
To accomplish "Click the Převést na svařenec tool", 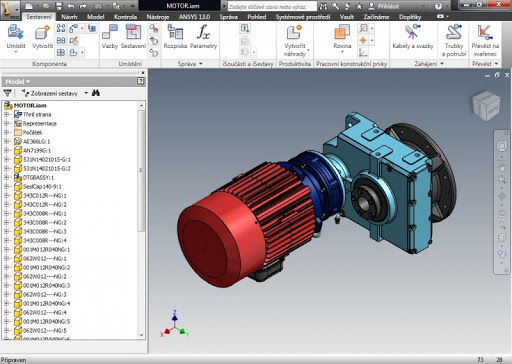I will [485, 33].
